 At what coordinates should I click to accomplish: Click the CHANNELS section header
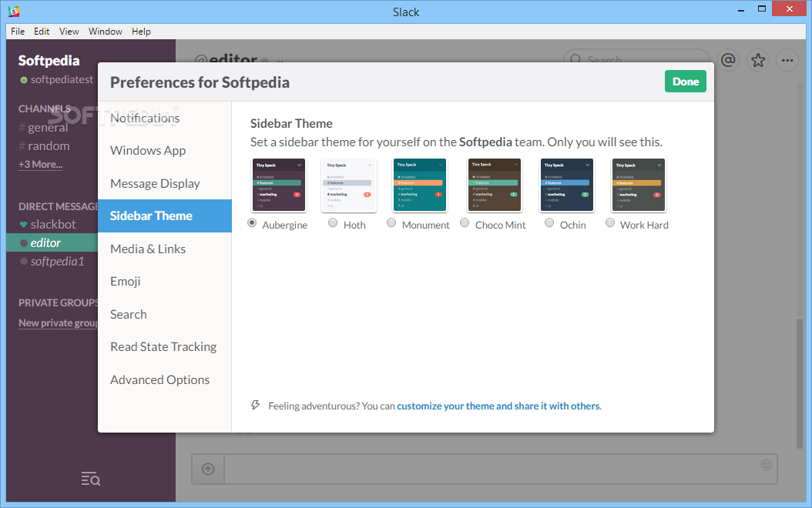tap(45, 109)
